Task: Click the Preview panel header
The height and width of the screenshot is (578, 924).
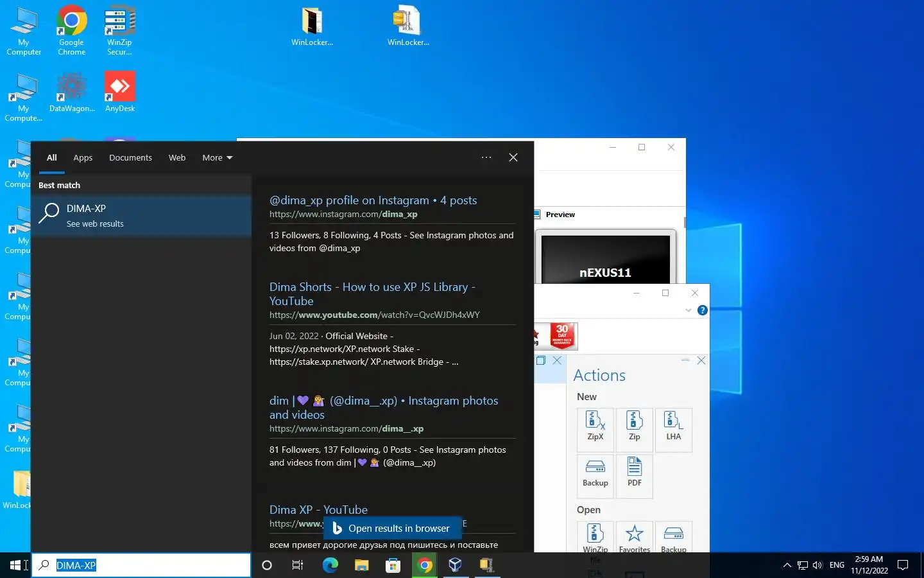Action: pos(560,215)
